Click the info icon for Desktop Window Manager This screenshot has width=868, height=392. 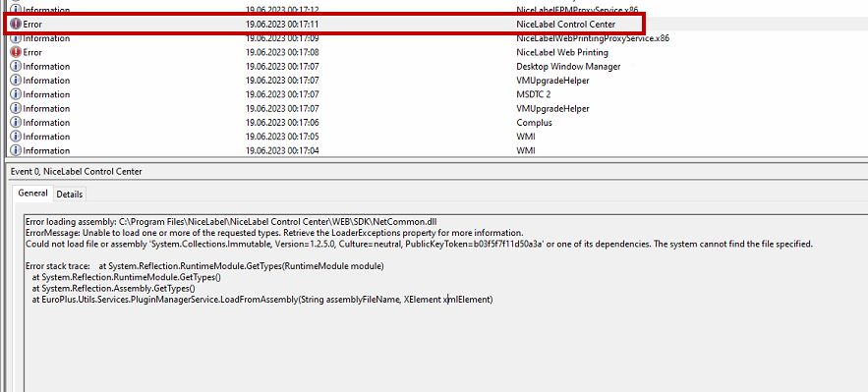coord(16,67)
